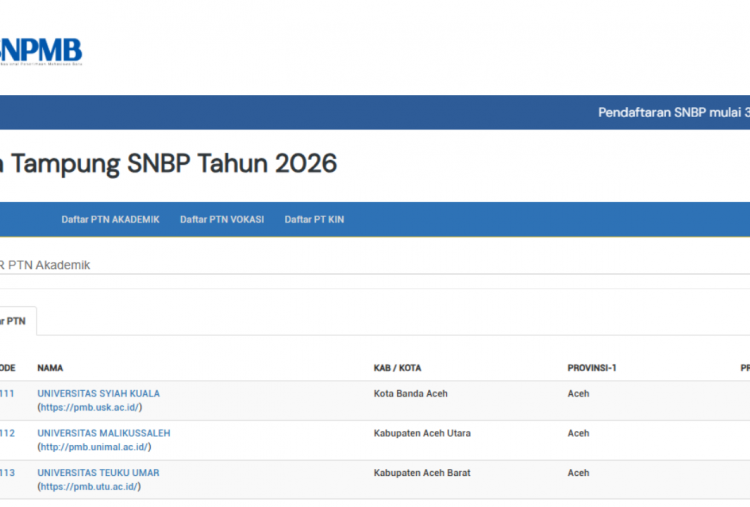Click the Tampung SNBP Tahun 2026 heading

point(174,164)
